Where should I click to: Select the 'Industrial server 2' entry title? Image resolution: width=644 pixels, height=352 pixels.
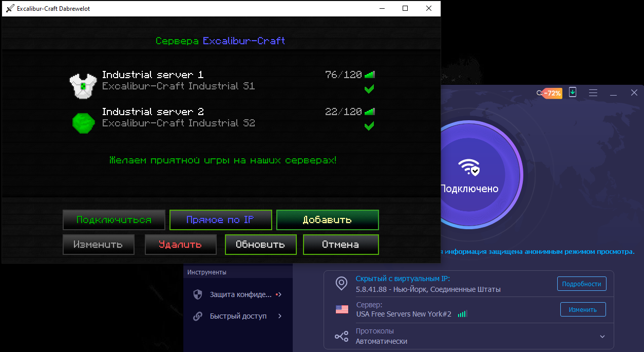(153, 112)
